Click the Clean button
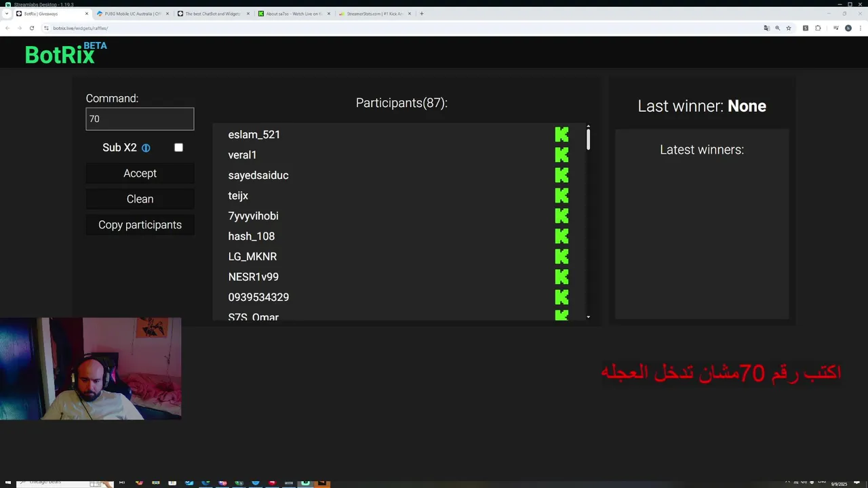 (140, 199)
